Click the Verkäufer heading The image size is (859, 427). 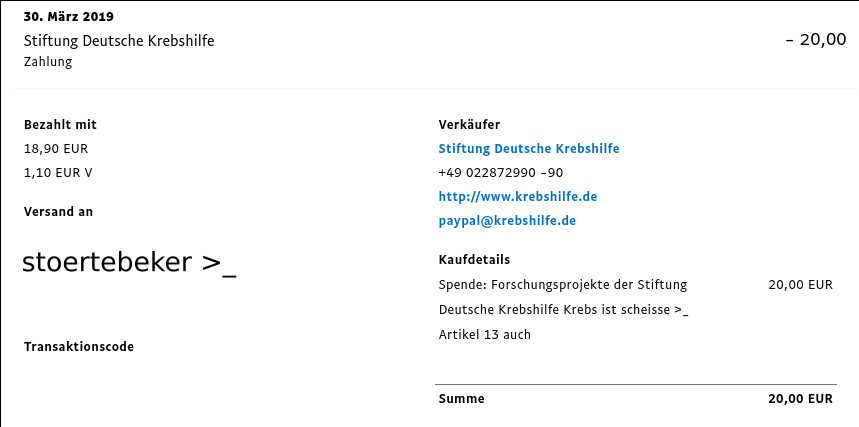point(469,124)
